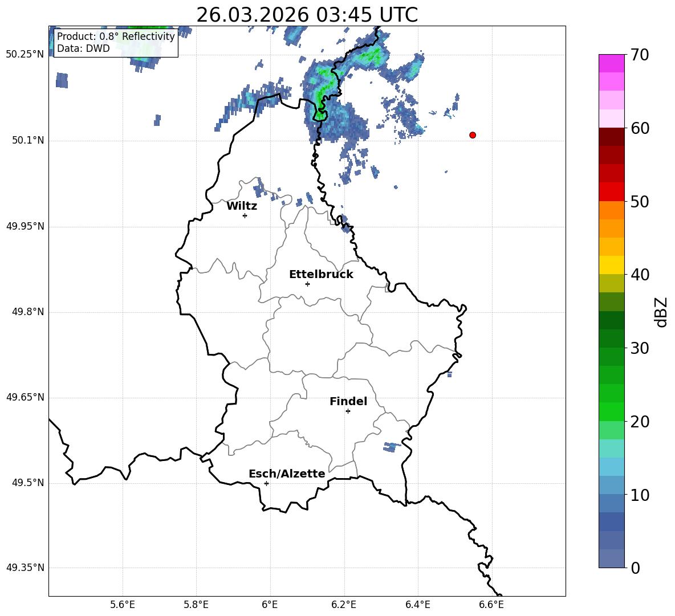Viewport: 675px width, 616px height.
Task: Click the 70 tick on the colorbar
Action: coord(640,55)
